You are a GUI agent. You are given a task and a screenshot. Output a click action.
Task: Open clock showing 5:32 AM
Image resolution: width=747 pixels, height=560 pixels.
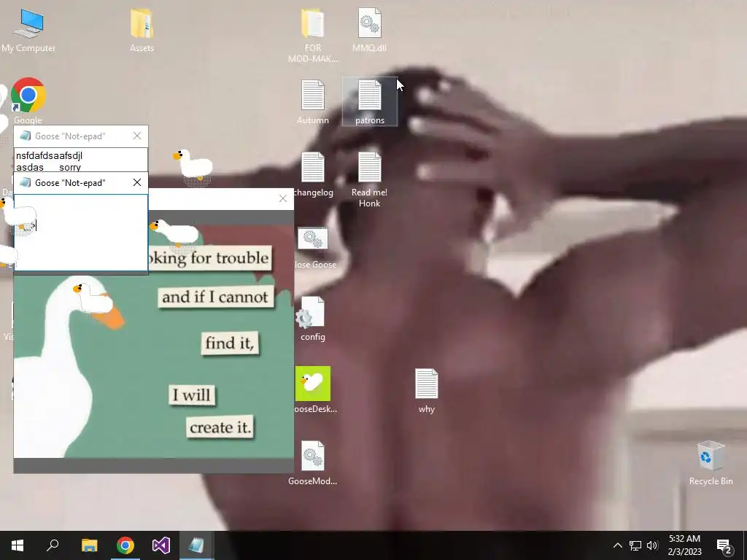[x=684, y=545]
